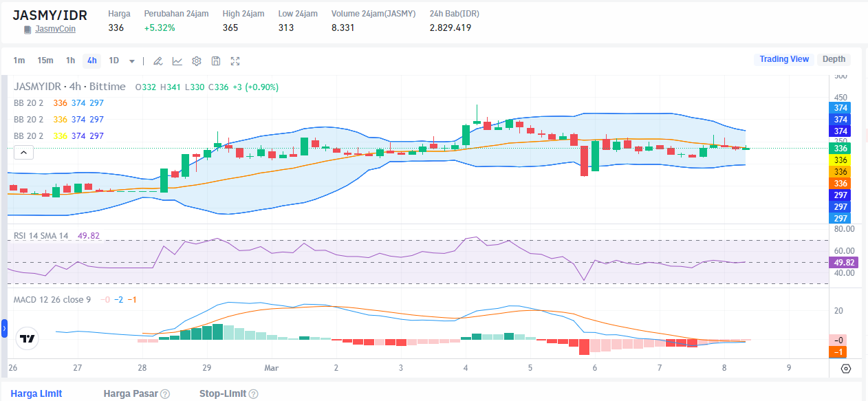Open the more timeframes dropdown arrow
This screenshot has width=868, height=401.
pyautogui.click(x=132, y=61)
